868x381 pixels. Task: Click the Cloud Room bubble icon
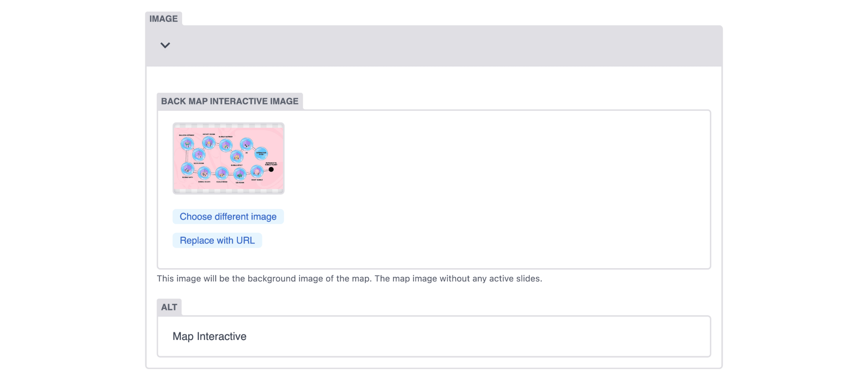coord(222,174)
